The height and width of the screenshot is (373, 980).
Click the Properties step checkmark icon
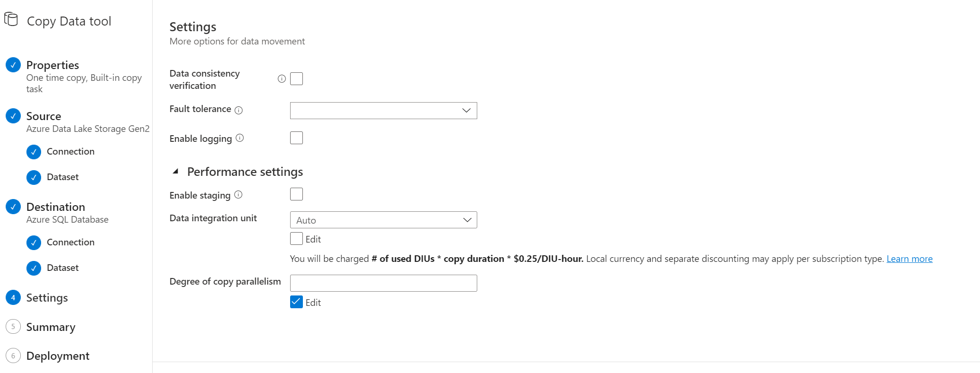[x=13, y=65]
